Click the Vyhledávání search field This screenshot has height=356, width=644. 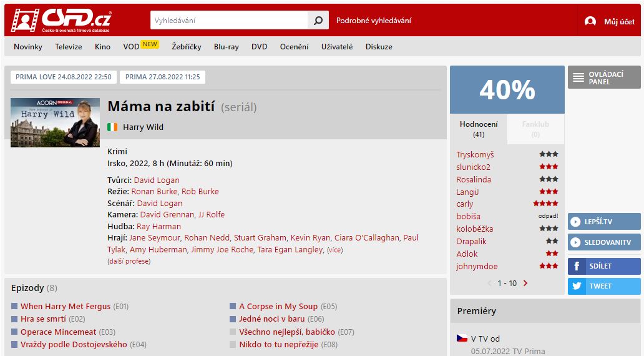click(229, 20)
